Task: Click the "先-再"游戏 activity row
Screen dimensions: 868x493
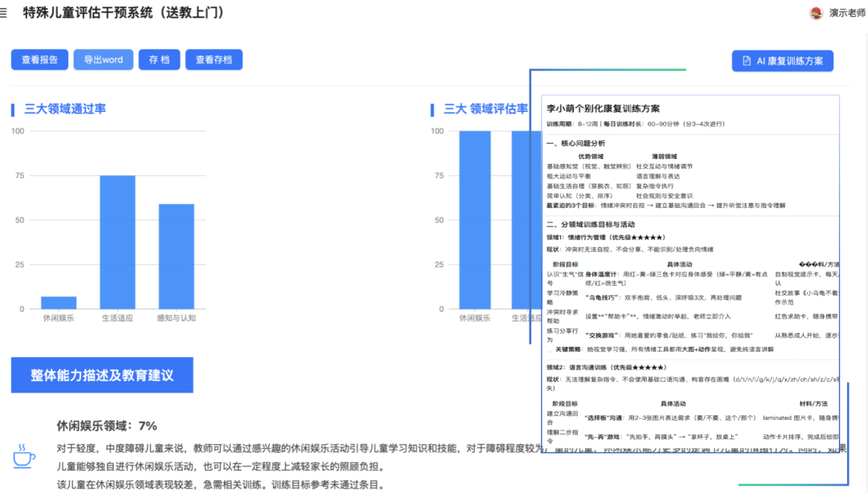Action: [x=661, y=437]
